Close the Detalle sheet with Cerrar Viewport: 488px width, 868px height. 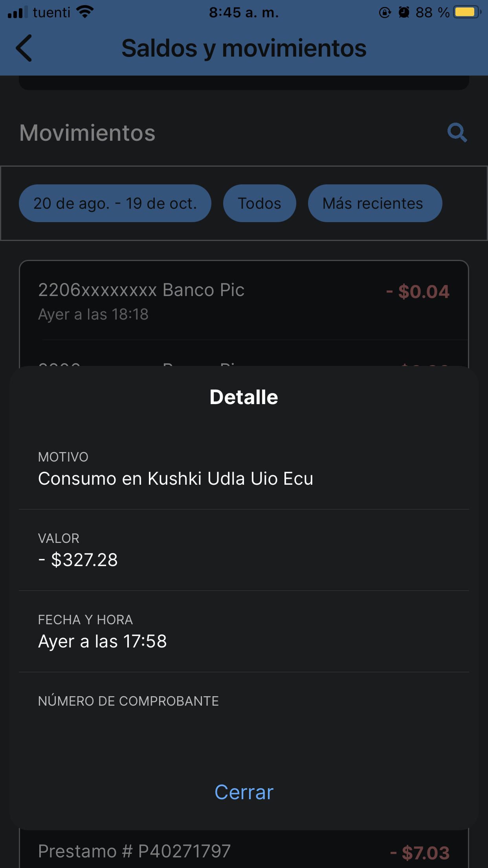click(x=244, y=792)
